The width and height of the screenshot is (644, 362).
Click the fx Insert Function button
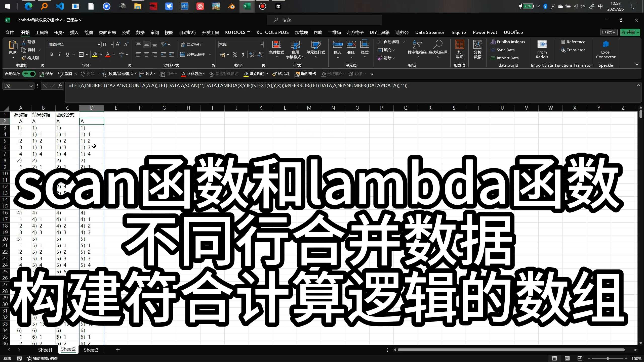click(60, 86)
